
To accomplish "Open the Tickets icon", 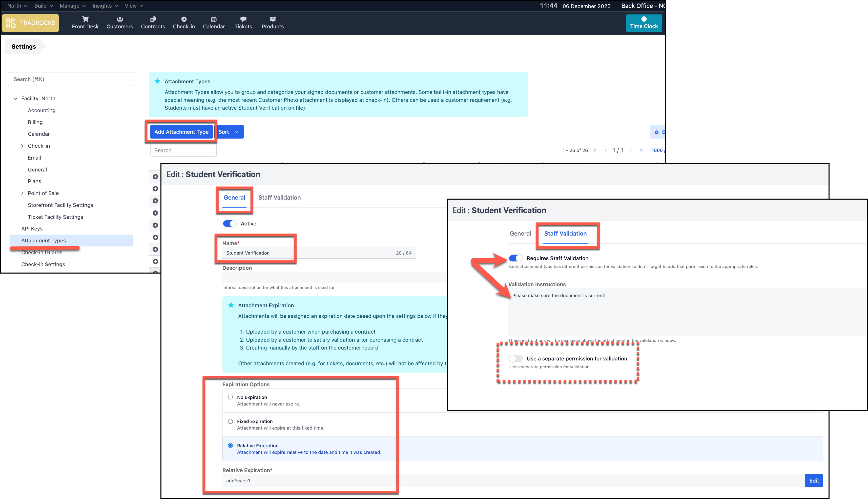I will pyautogui.click(x=243, y=19).
